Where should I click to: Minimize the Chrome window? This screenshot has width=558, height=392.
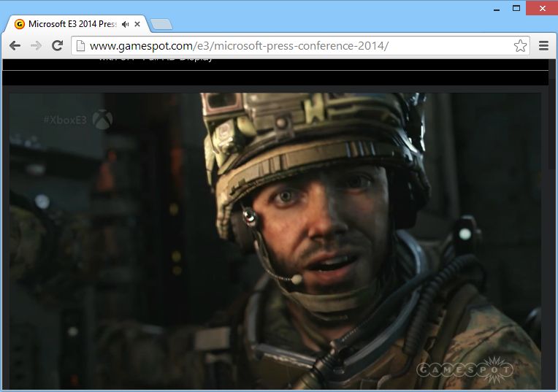pyautogui.click(x=497, y=9)
